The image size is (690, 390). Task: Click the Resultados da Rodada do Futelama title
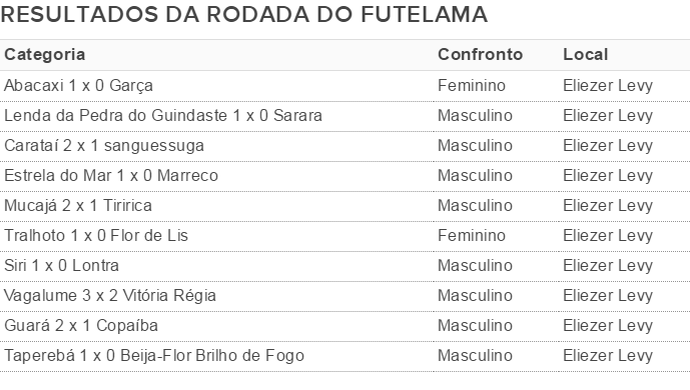pos(244,15)
